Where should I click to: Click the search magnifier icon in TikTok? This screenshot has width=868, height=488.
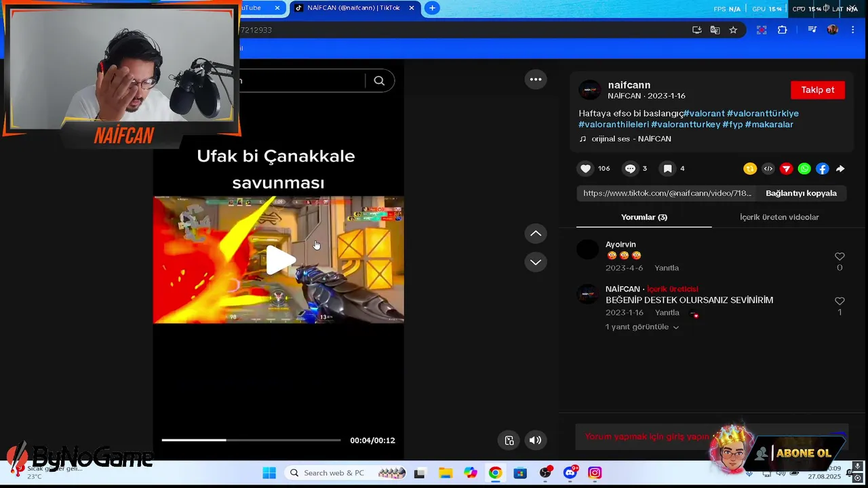[x=379, y=81]
